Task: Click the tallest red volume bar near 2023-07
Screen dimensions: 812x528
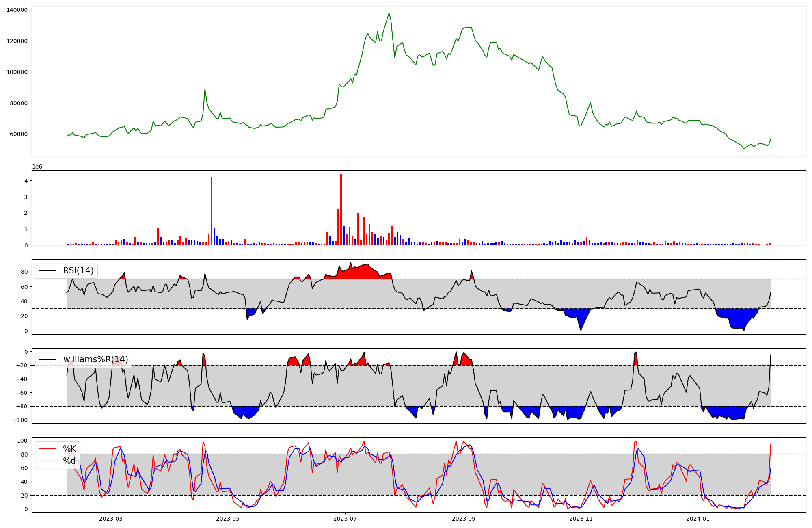Action: pyautogui.click(x=341, y=209)
